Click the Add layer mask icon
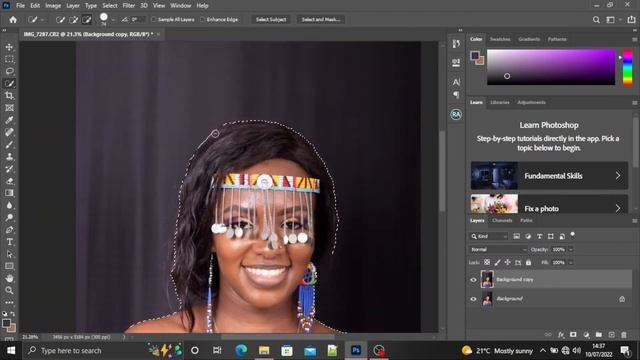Viewport: 640px width, 360px height. coord(573,335)
